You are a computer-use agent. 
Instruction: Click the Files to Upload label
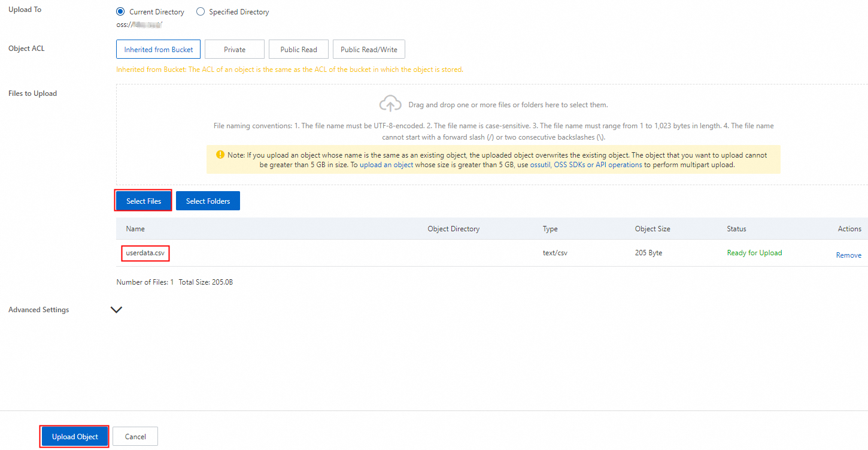33,93
